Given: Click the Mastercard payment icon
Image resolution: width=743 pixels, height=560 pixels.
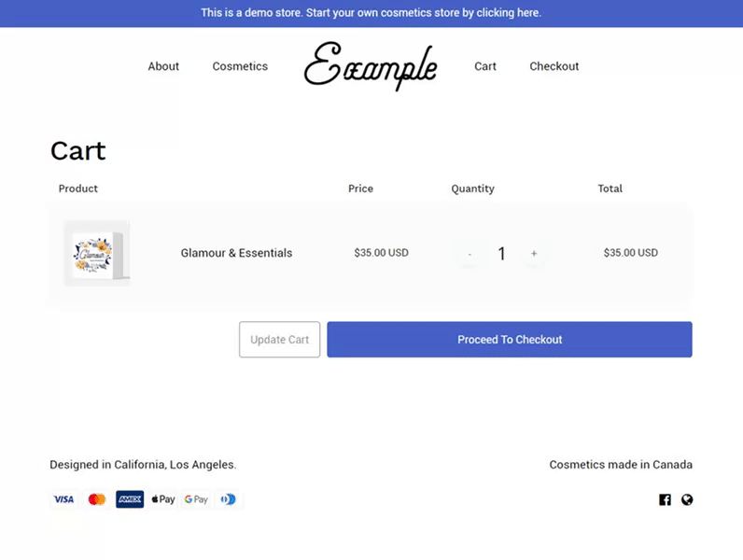Looking at the screenshot, I should pyautogui.click(x=97, y=499).
